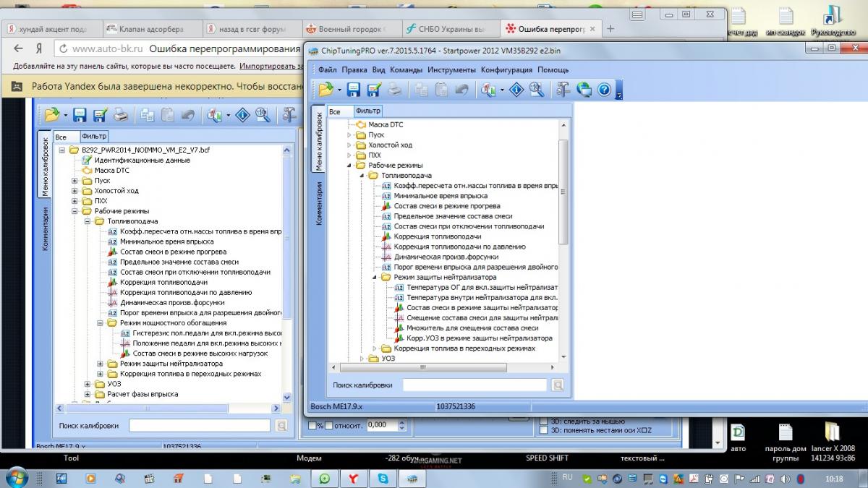Open info diamond icon in front toolbar
This screenshot has width=868, height=488.
516,90
